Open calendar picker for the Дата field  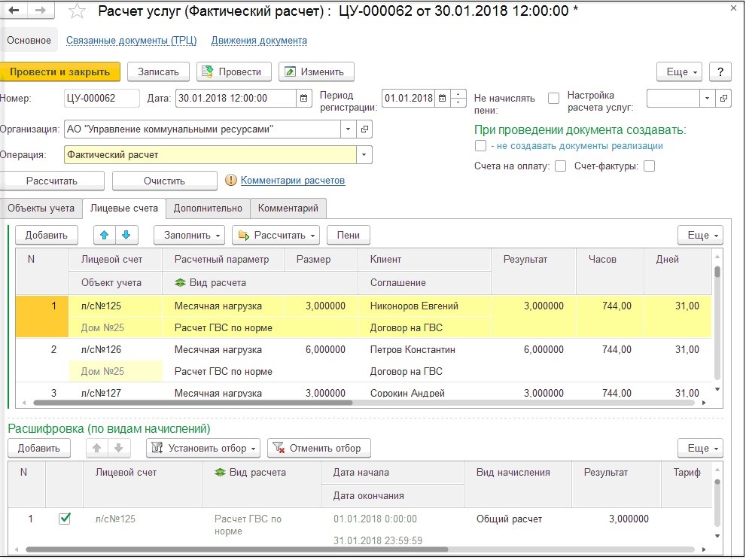point(303,99)
